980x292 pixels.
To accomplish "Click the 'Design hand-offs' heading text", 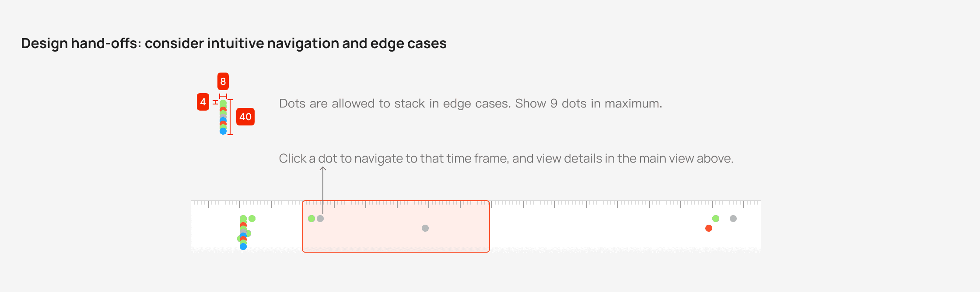I will [x=234, y=43].
